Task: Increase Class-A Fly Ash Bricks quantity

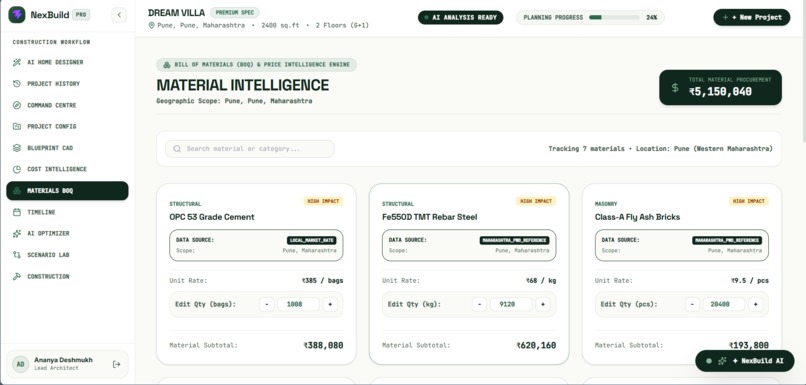Action: point(756,304)
